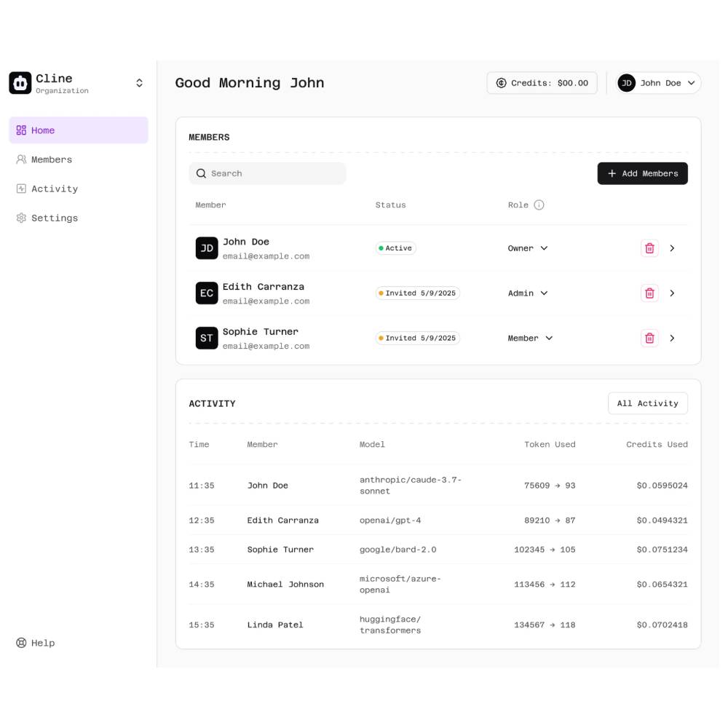Click the trash icon next to Sophie Turner
Viewport: 728px width, 728px height.
(649, 338)
